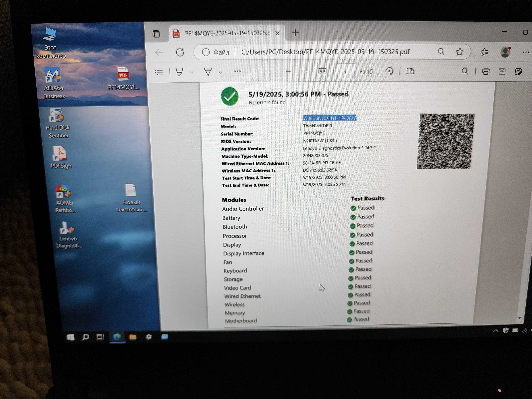
Task: Click the 'ThinkPad T490' model value
Action: point(317,126)
